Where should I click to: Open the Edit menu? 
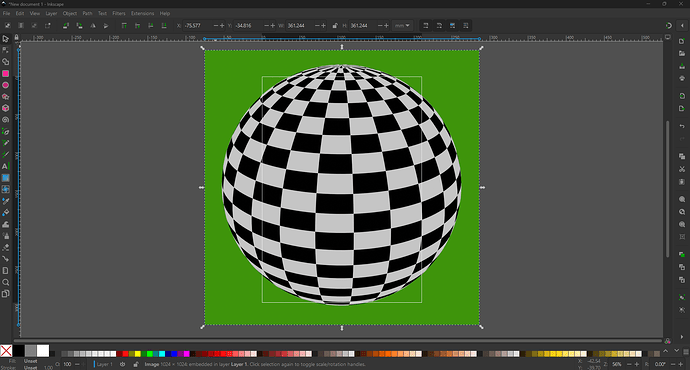[20, 13]
